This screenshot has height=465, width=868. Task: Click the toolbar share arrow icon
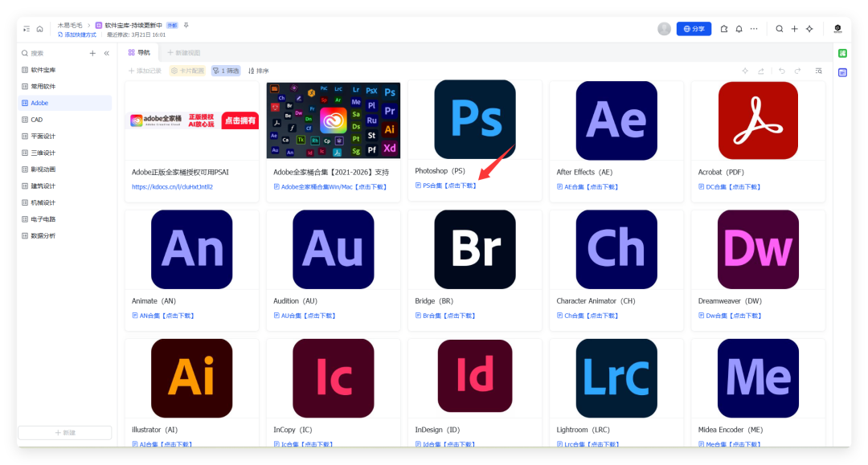(x=761, y=71)
